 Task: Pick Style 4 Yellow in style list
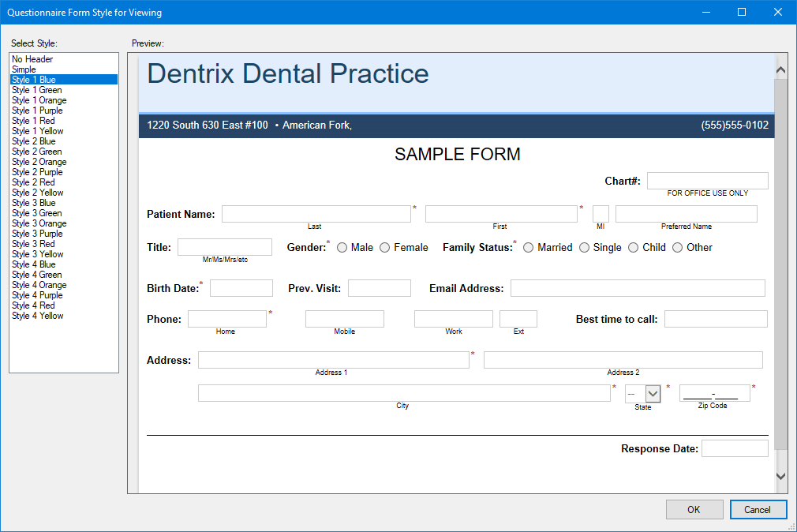coord(37,316)
